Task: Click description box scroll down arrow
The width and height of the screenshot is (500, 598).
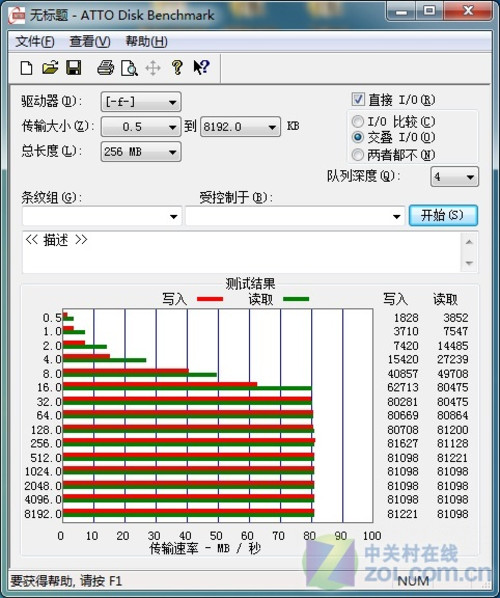Action: pos(469,263)
